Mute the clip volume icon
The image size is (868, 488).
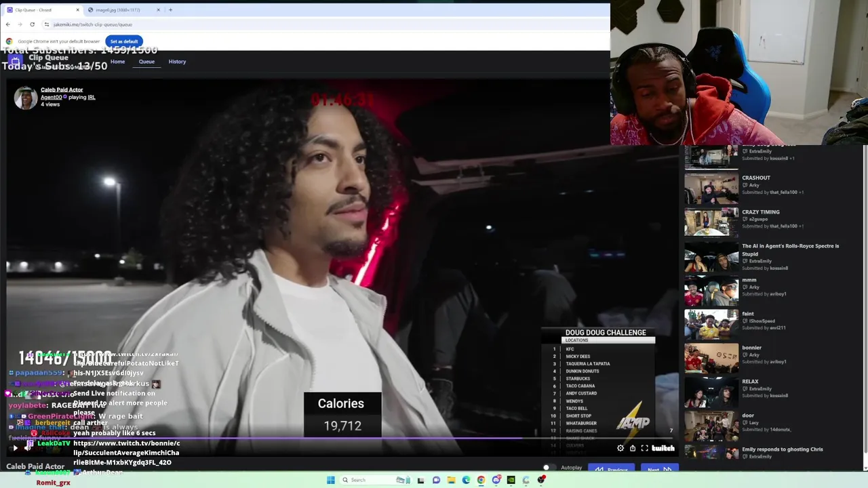28,448
